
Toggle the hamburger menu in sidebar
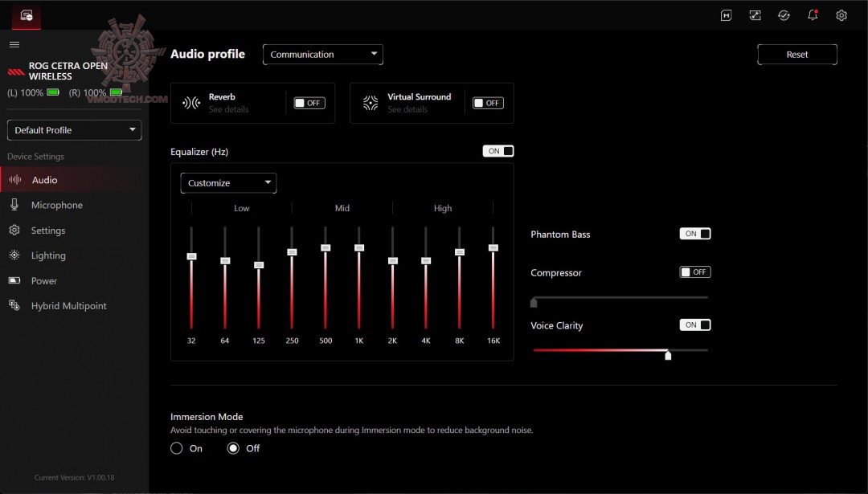[x=14, y=44]
